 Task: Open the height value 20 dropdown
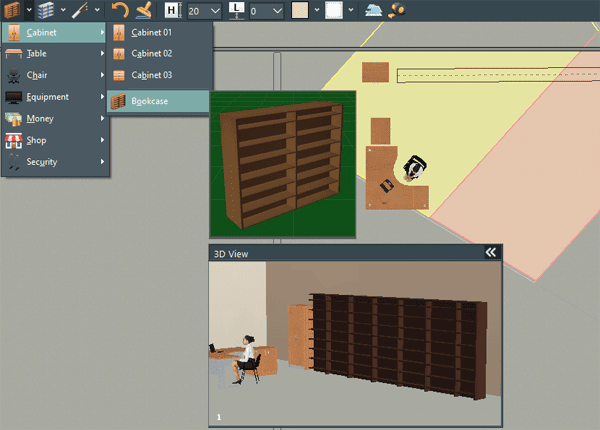pos(216,11)
